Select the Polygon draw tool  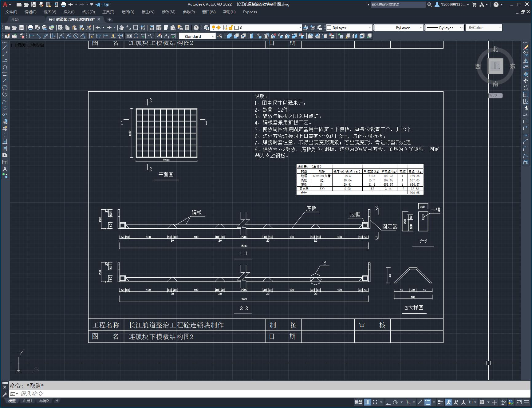coord(5,67)
